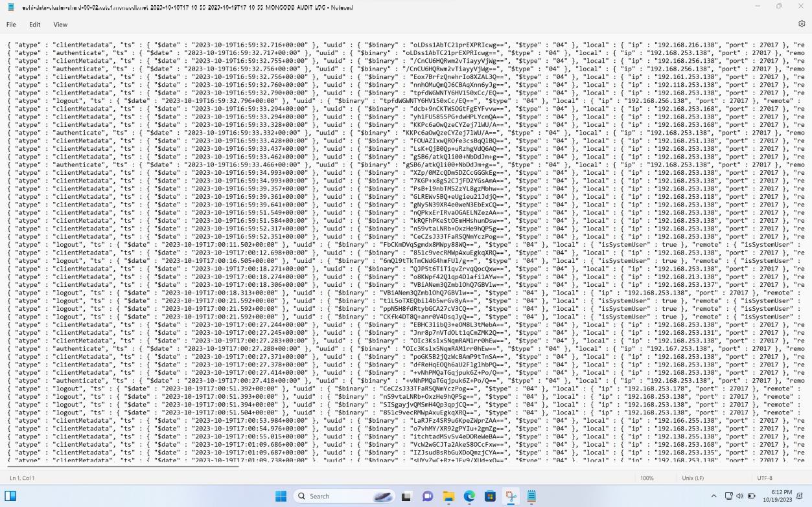Open the Edit menu
812x507 pixels.
tap(34, 24)
